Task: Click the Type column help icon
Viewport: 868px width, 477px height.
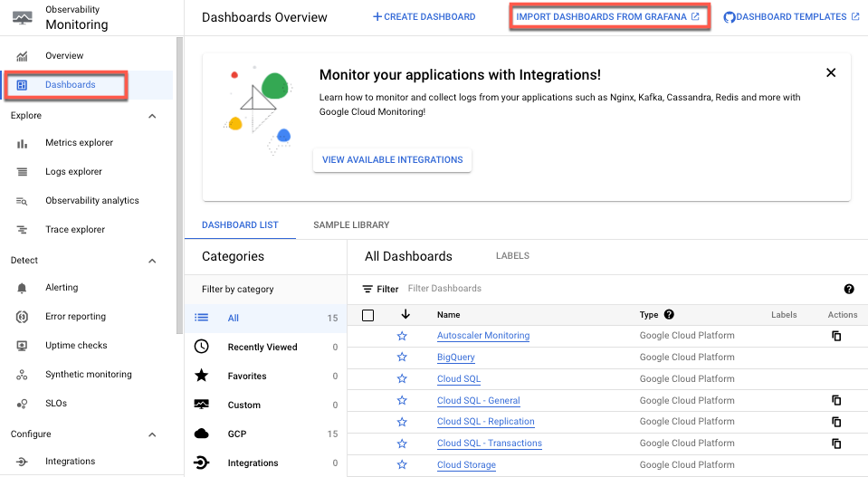Action: pyautogui.click(x=669, y=315)
